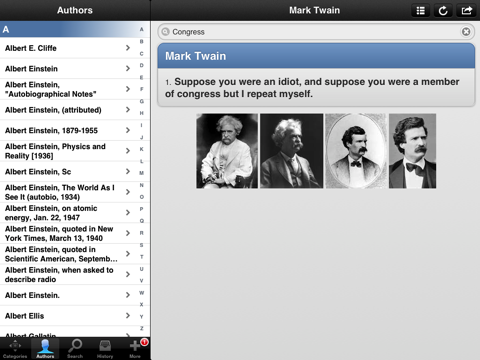The width and height of the screenshot is (480, 360).
Task: View Mark Twain photo in white suit
Action: [x=227, y=151]
